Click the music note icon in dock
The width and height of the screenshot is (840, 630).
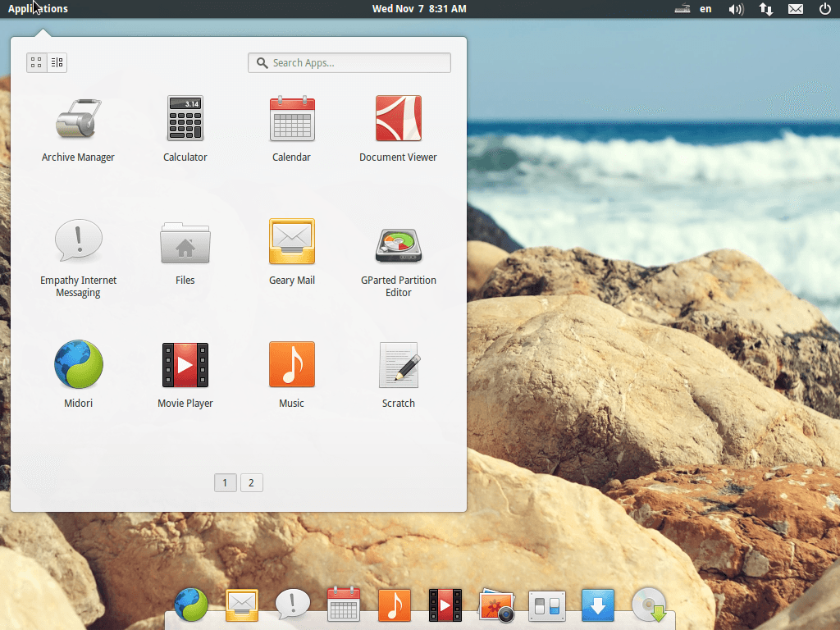pos(395,605)
